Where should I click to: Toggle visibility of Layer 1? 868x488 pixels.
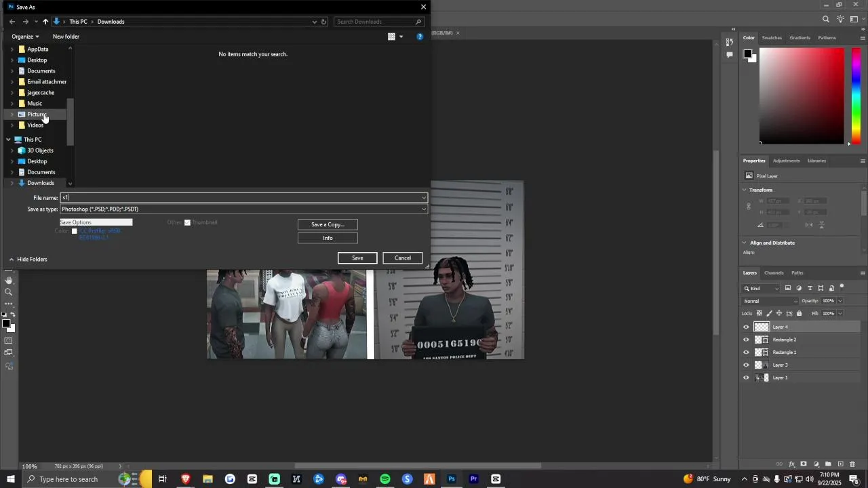(746, 378)
